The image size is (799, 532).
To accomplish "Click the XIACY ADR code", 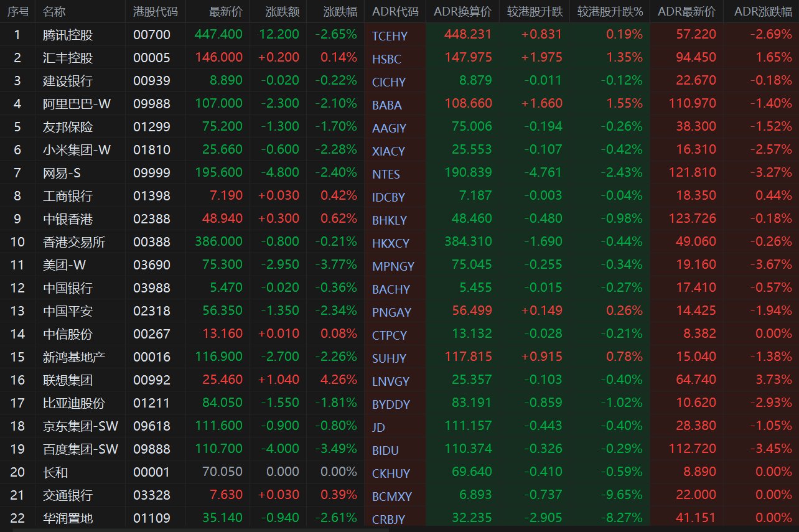I will point(388,151).
